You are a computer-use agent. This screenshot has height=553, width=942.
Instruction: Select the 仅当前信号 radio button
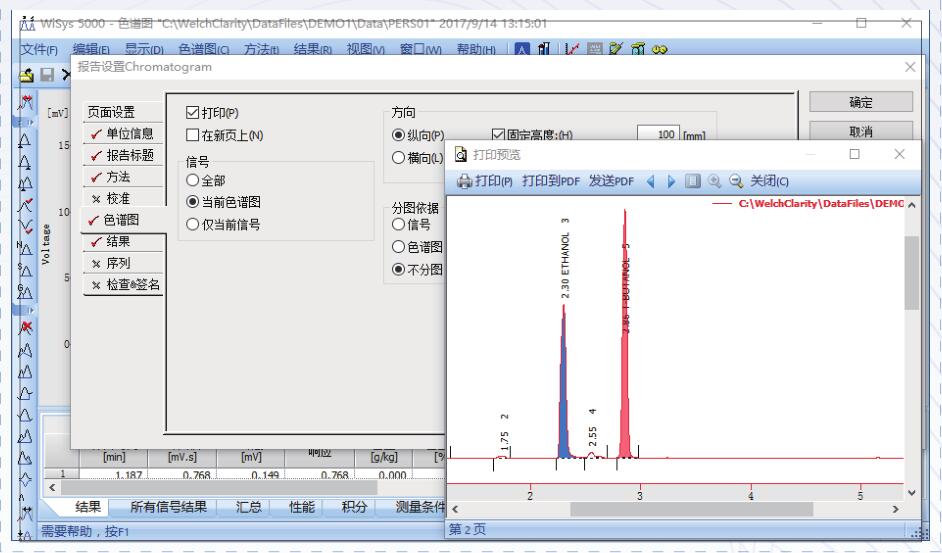coord(192,224)
